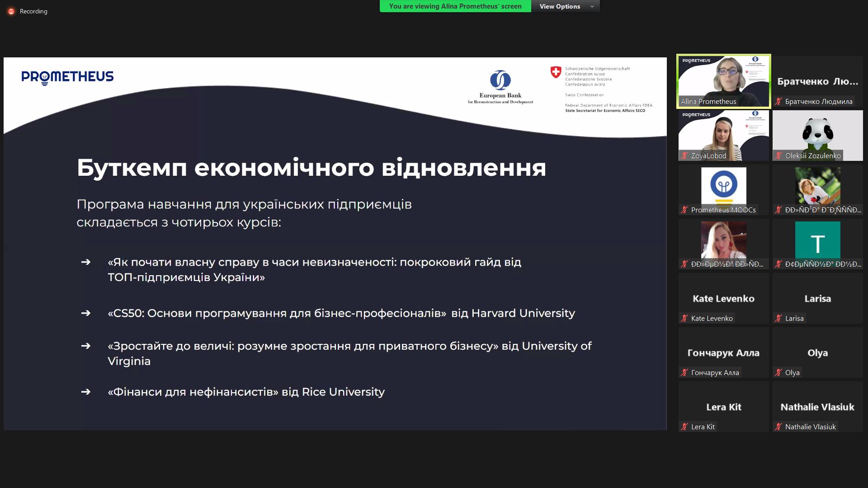Select the Nathalie Vlasiuk participant tile
Viewport: 868px width, 488px height.
point(817,407)
